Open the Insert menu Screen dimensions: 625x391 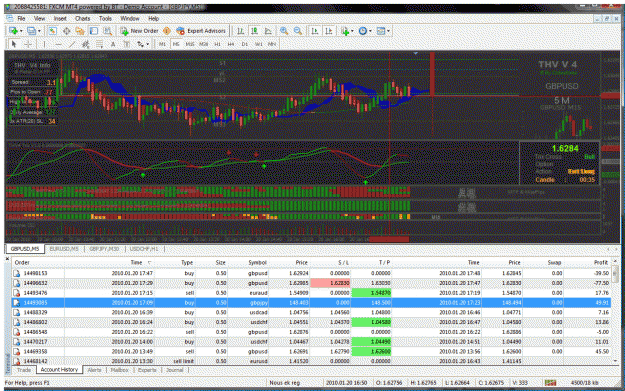[x=60, y=18]
